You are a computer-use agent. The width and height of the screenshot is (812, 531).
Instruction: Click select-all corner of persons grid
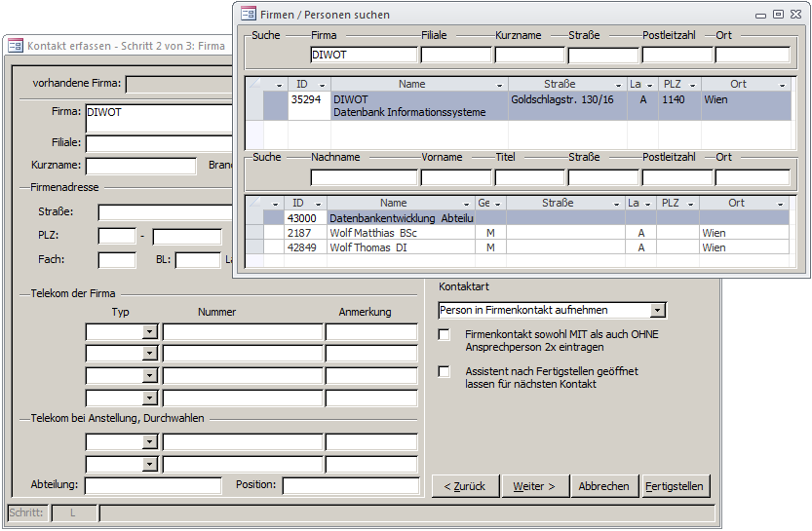point(254,204)
